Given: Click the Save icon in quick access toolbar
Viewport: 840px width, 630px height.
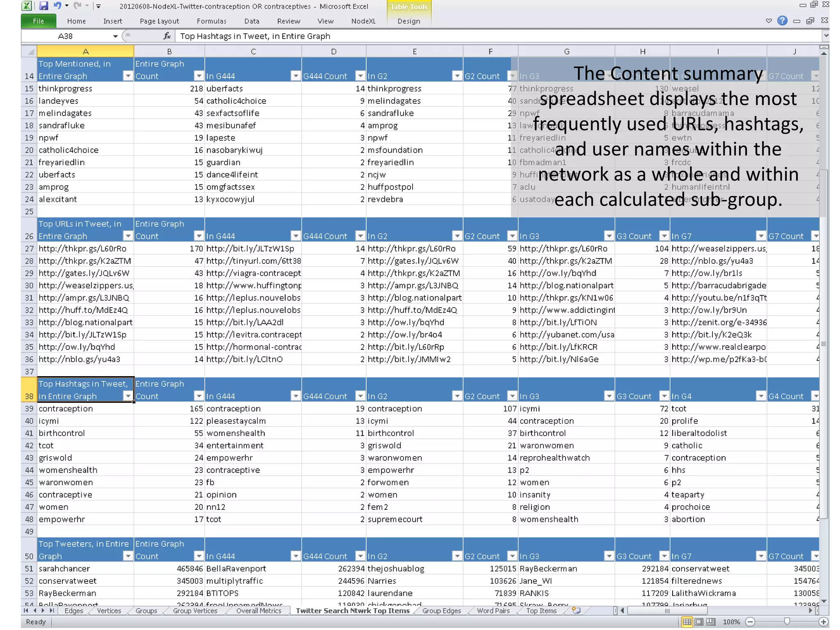Looking at the screenshot, I should click(43, 6).
